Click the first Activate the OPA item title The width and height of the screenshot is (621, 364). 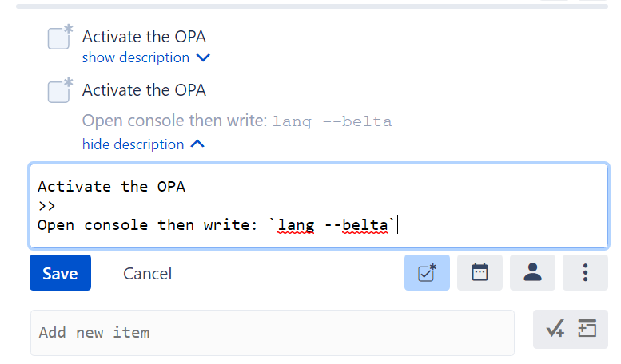[144, 37]
